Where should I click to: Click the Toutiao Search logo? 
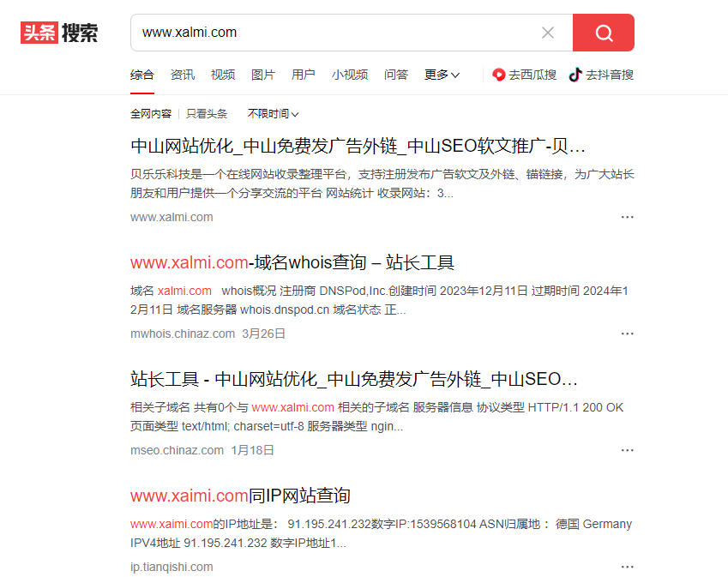(x=59, y=33)
